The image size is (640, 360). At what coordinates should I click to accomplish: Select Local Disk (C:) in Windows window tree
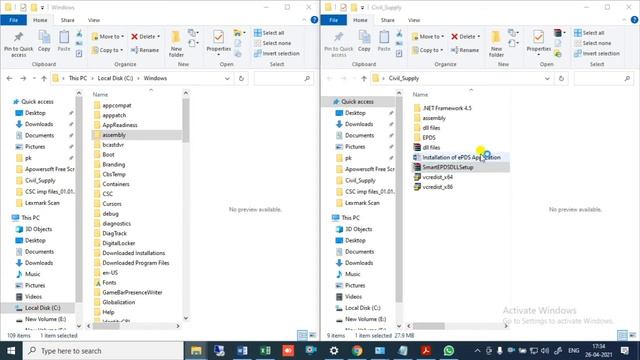38,308
